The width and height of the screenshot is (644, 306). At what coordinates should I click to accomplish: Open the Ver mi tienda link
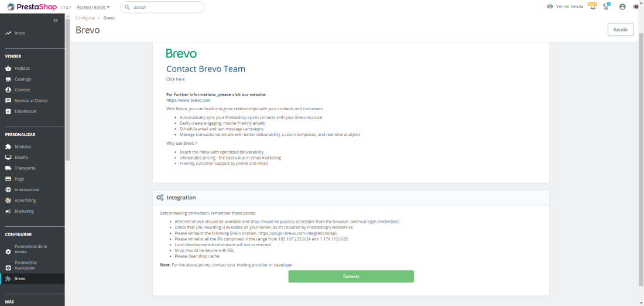click(569, 6)
